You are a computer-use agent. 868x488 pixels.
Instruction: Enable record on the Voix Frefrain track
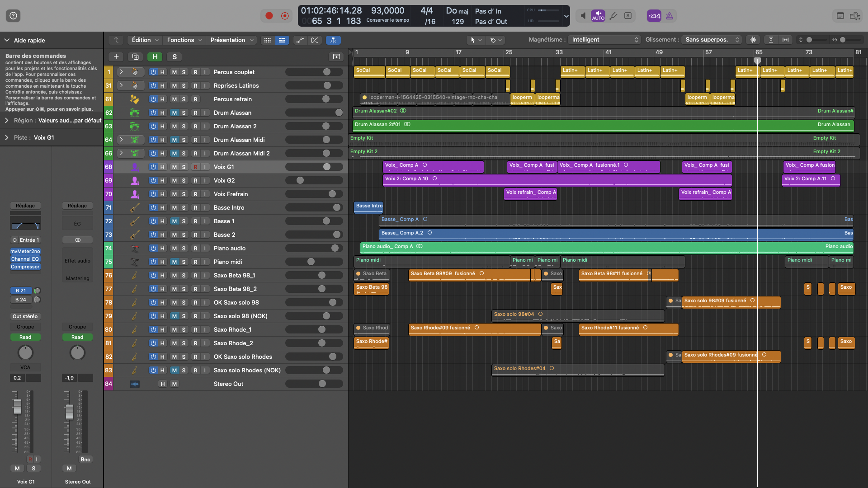point(195,194)
